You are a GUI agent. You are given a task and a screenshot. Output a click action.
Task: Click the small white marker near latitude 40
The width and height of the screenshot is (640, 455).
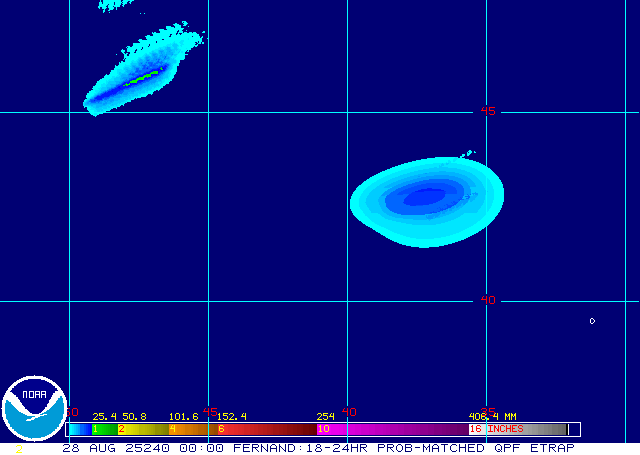[592, 321]
